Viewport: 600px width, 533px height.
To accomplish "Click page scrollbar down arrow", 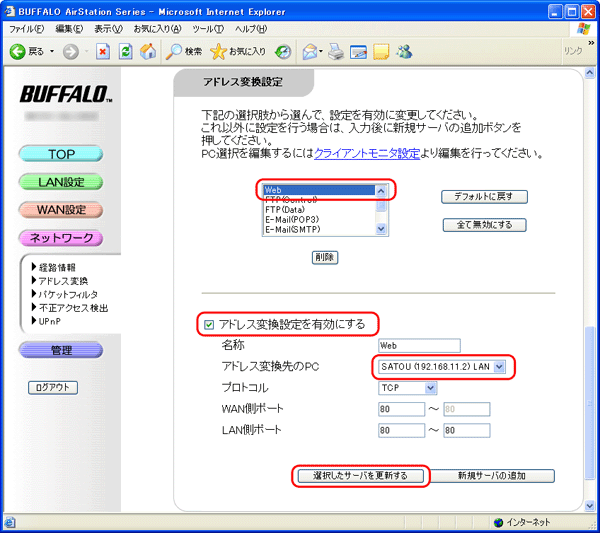I will [590, 506].
